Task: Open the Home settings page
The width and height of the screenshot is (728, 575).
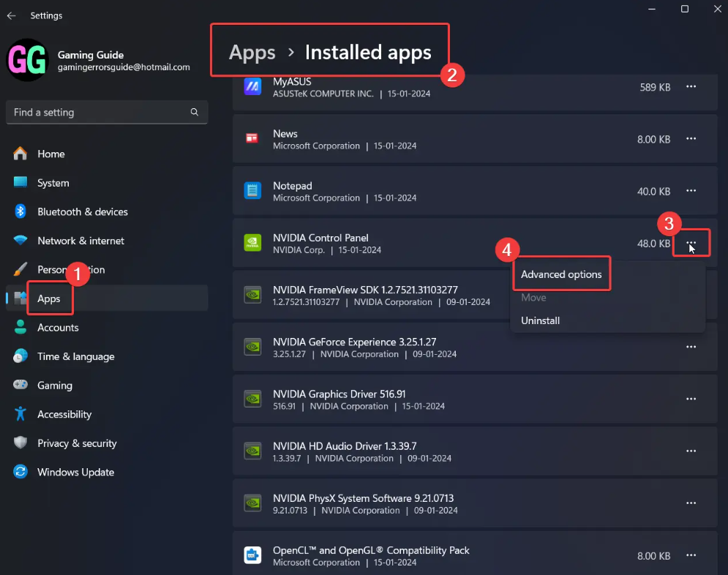Action: pyautogui.click(x=107, y=154)
